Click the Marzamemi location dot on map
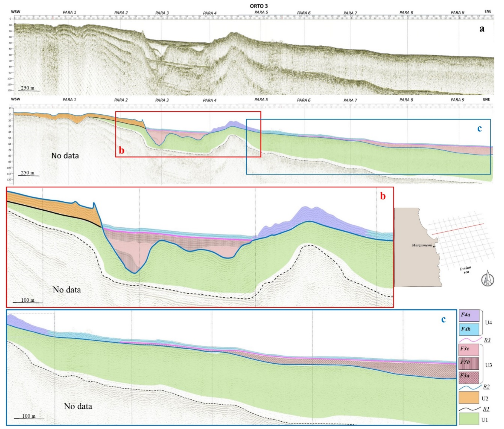504x429 pixels. pos(434,247)
